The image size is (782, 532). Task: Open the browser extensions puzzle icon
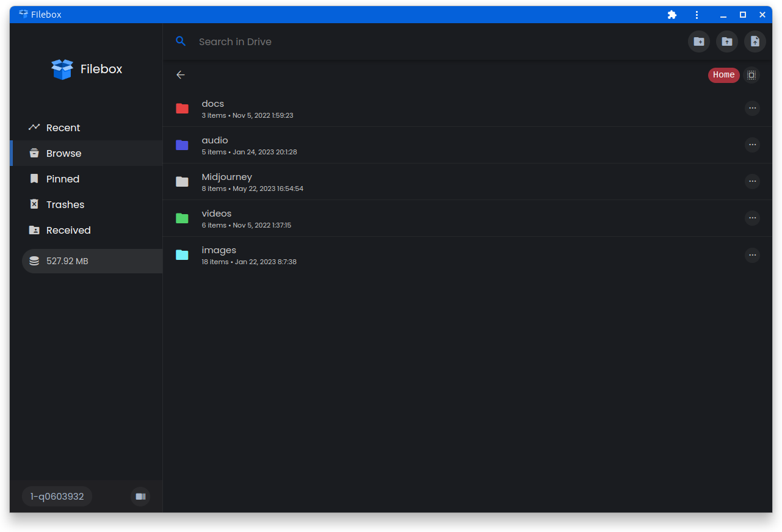coord(672,14)
